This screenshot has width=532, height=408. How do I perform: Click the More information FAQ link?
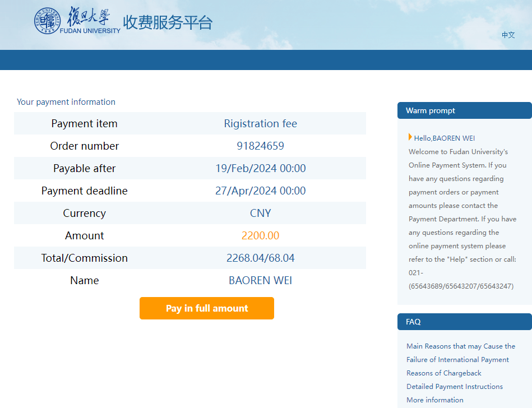point(434,400)
